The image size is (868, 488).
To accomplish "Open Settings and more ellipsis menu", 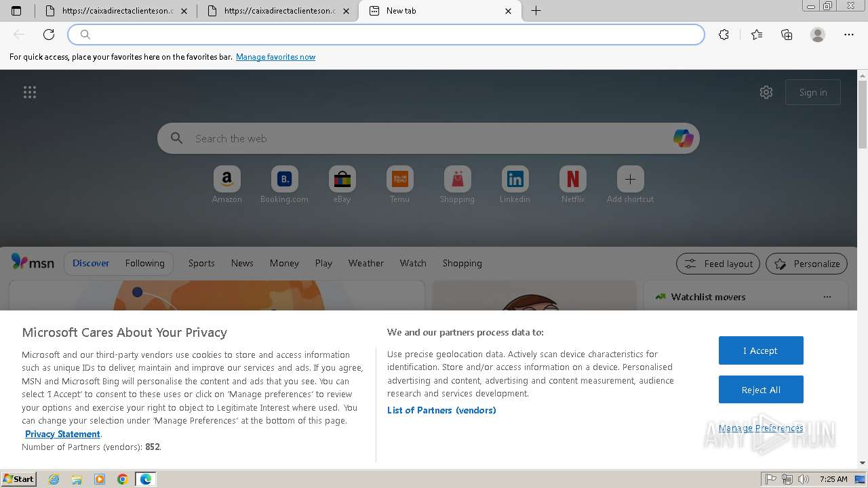I will 849,35.
